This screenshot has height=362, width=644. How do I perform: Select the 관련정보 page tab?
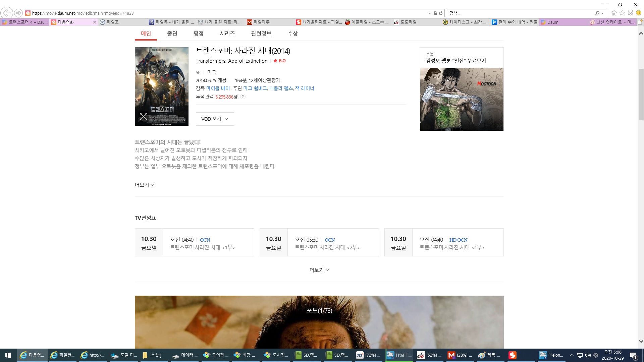coord(261,34)
